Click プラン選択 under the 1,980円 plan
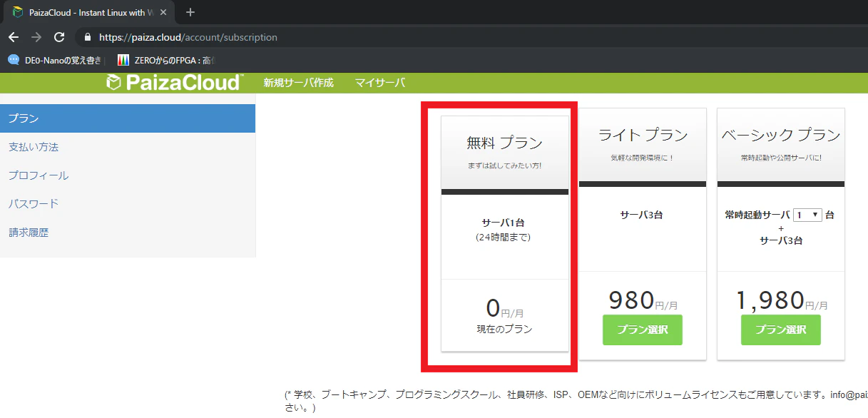Screen dimensions: 868x418 [x=781, y=330]
